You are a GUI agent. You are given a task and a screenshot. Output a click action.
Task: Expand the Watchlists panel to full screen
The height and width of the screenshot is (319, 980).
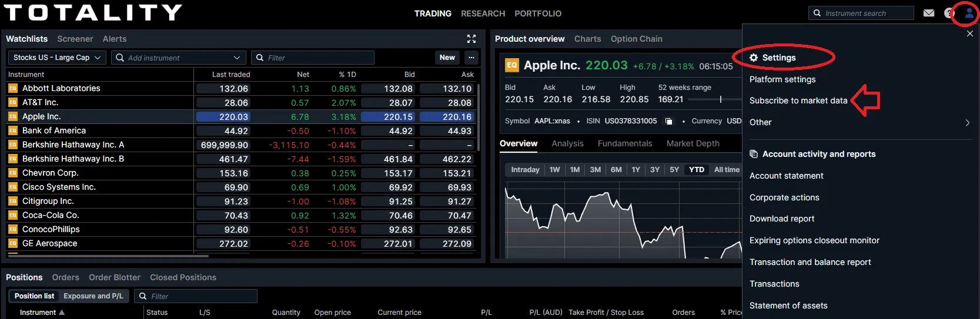coord(471,39)
